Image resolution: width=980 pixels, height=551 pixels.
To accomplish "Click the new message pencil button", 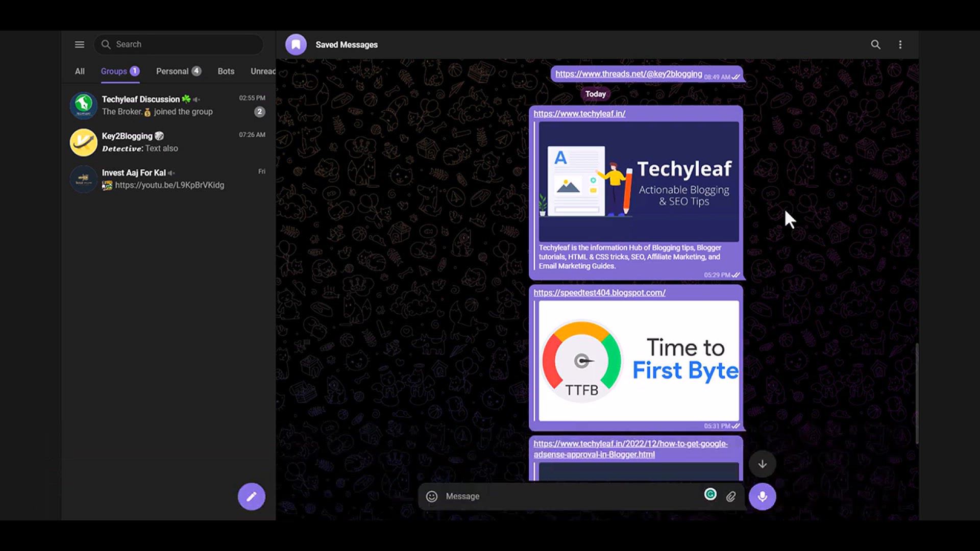I will coord(251,496).
